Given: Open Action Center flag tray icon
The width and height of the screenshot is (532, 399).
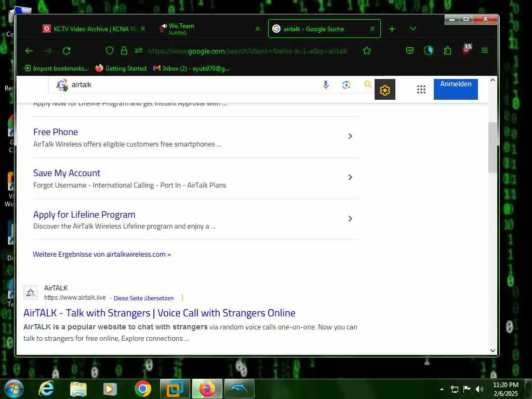Looking at the screenshot, I should pos(467,389).
